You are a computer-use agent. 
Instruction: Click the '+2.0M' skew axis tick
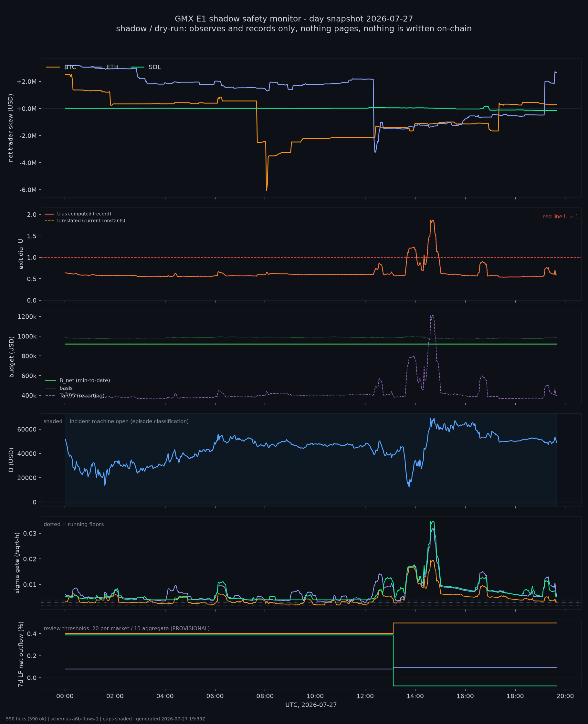click(26, 82)
